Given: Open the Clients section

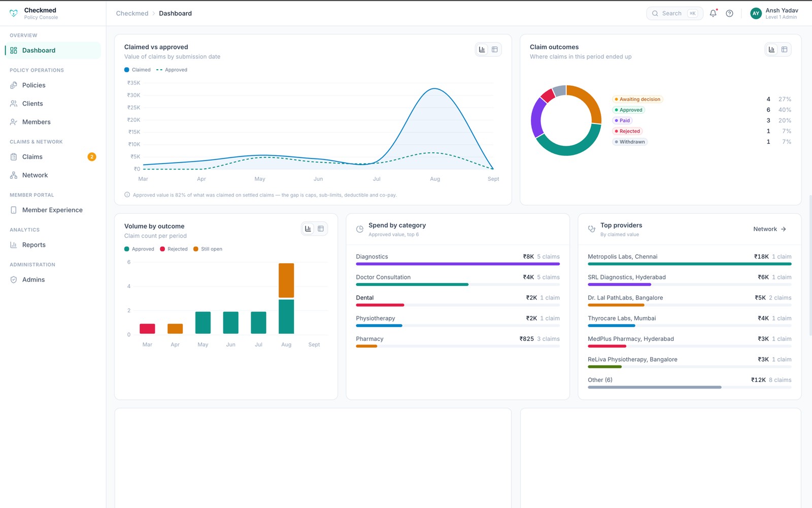Looking at the screenshot, I should [53, 104].
